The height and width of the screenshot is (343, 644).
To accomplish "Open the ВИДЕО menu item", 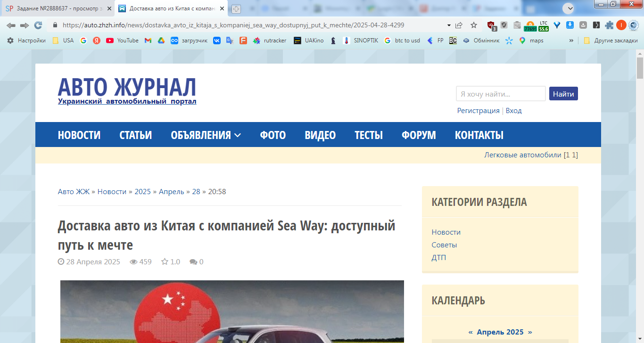I will [320, 135].
